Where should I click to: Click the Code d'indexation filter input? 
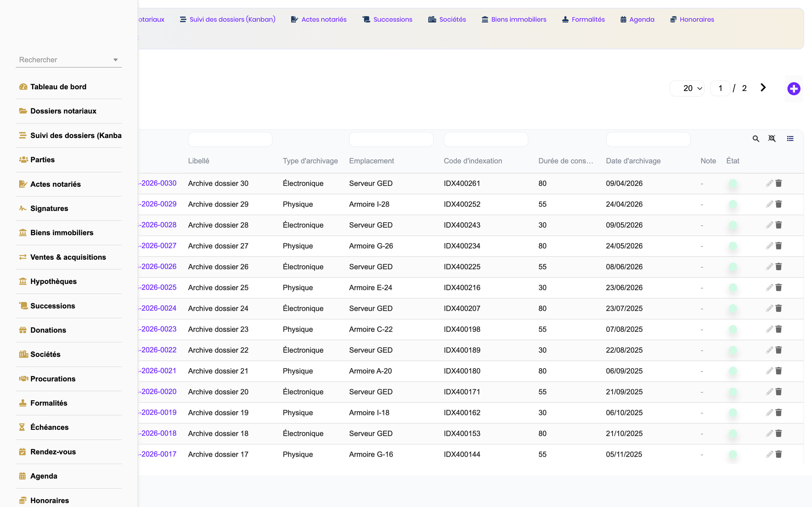pos(486,139)
